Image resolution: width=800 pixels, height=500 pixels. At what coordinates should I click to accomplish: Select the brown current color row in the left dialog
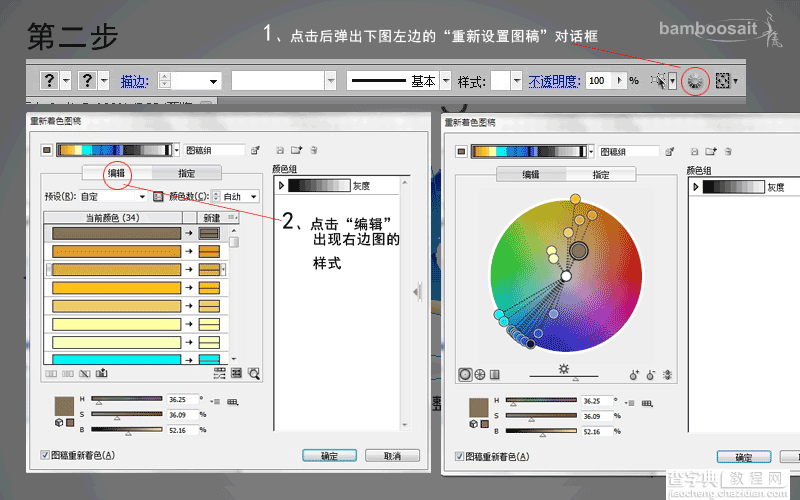point(116,233)
